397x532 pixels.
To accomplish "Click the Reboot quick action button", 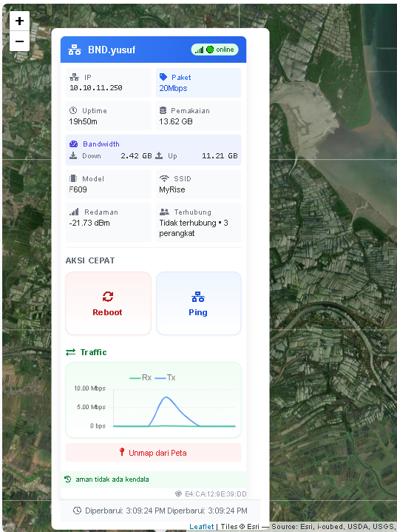I will pos(108,303).
